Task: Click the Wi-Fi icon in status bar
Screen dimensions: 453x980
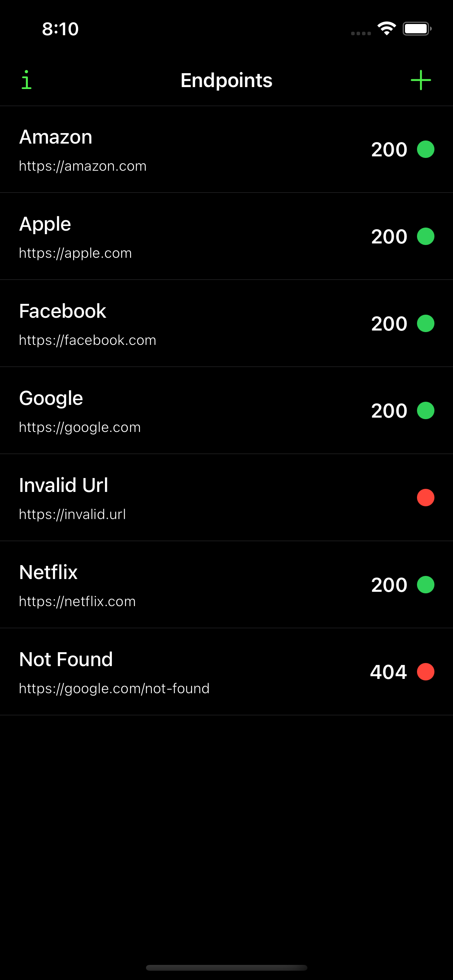Action: [386, 29]
